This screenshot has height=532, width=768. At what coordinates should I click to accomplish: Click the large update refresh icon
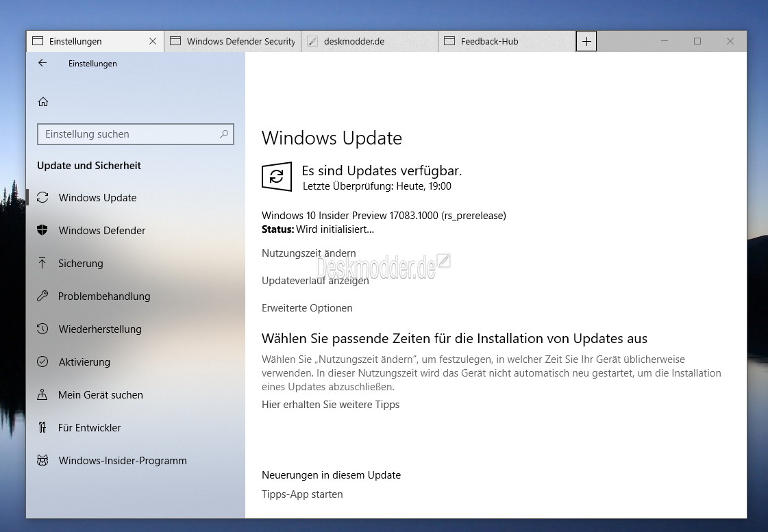coord(277,176)
